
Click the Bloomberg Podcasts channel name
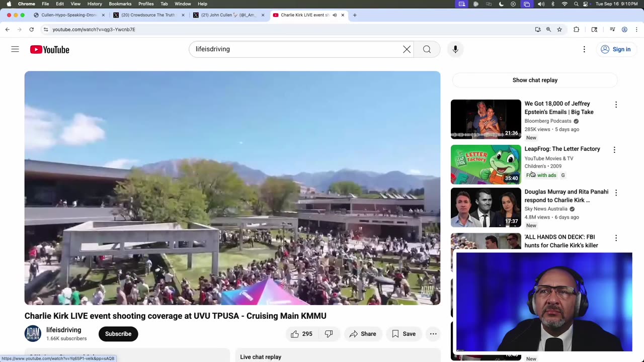(x=548, y=121)
